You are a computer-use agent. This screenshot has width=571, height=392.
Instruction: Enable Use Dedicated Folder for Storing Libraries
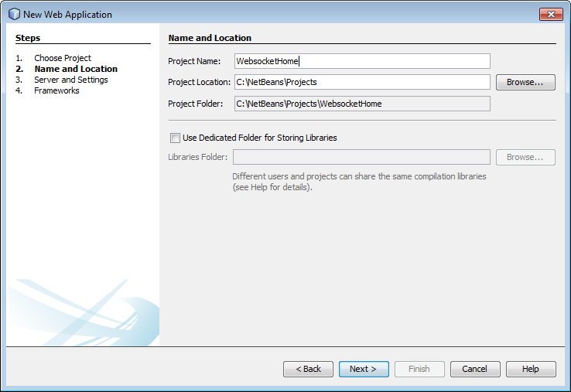pos(175,138)
